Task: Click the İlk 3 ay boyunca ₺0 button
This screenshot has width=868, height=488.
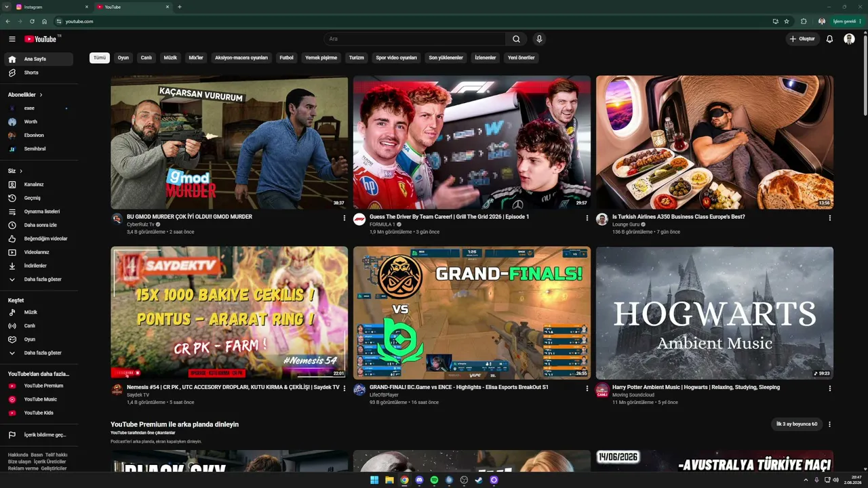Action: [797, 424]
